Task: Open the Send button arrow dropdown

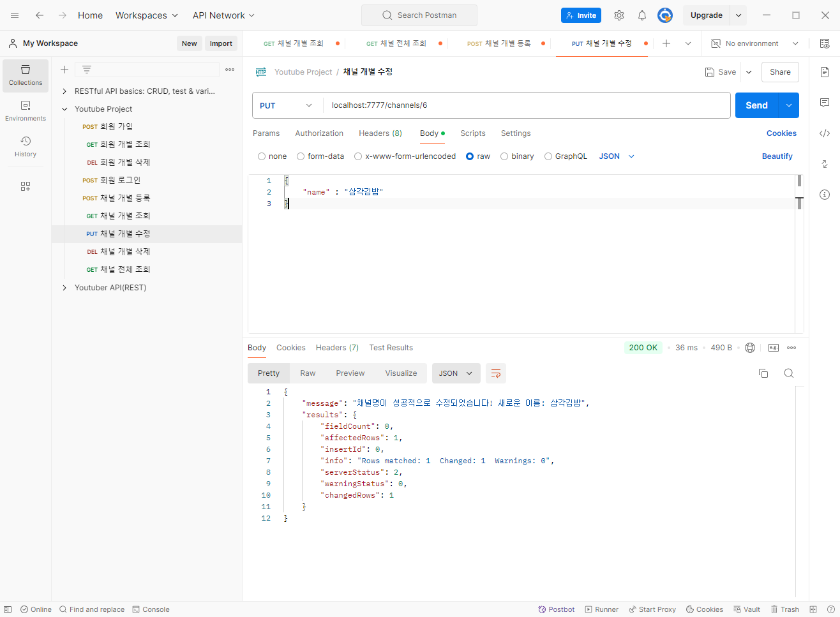Action: point(789,105)
